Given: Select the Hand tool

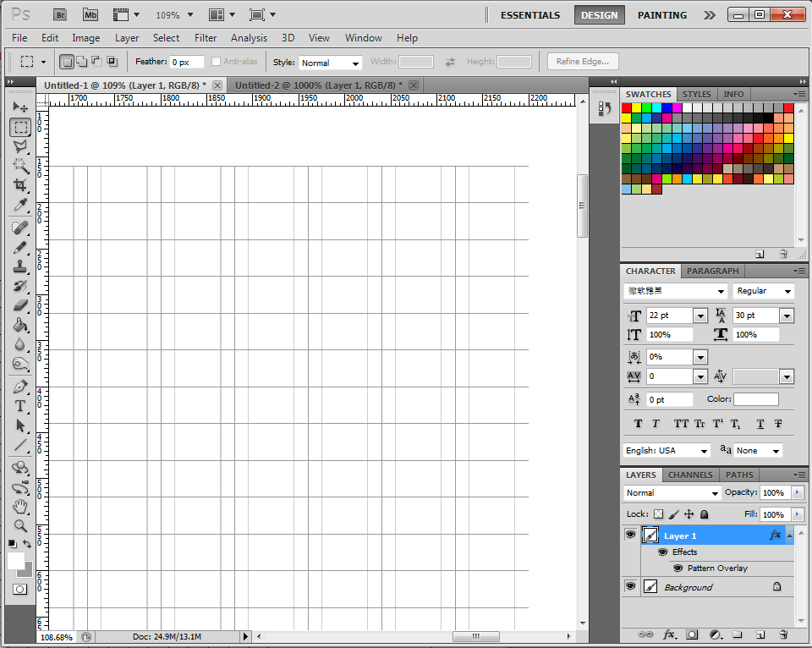Looking at the screenshot, I should pos(20,506).
